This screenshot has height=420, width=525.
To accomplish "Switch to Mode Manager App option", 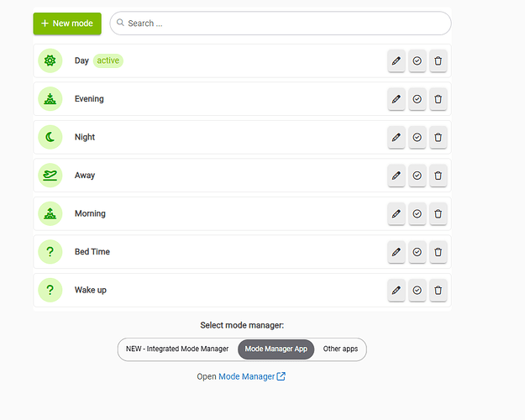I will coord(276,349).
